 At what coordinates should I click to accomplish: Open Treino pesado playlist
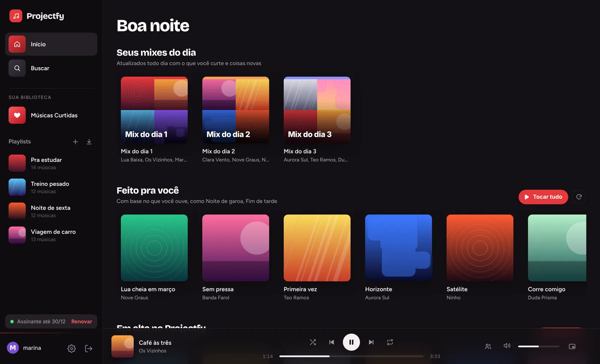pyautogui.click(x=51, y=187)
